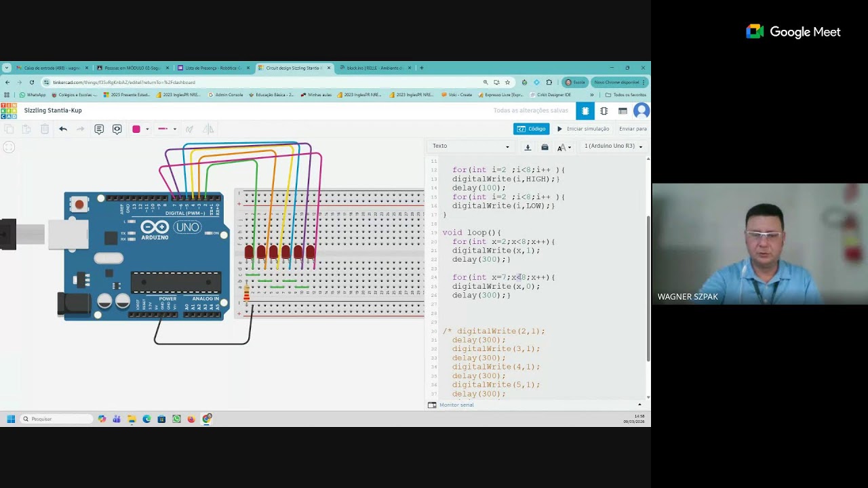Open the Escola profile chip
Viewport: 868px width, 488px height.
(575, 82)
